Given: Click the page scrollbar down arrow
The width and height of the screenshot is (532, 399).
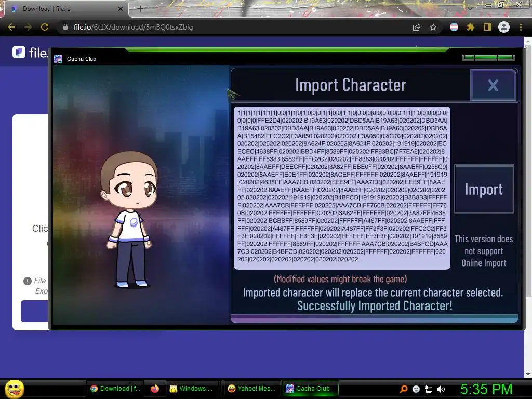Looking at the screenshot, I should point(528,374).
